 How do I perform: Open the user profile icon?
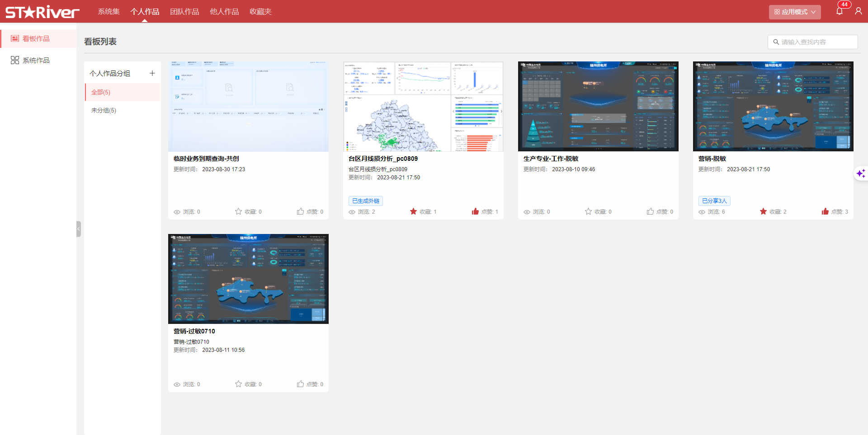(x=858, y=11)
